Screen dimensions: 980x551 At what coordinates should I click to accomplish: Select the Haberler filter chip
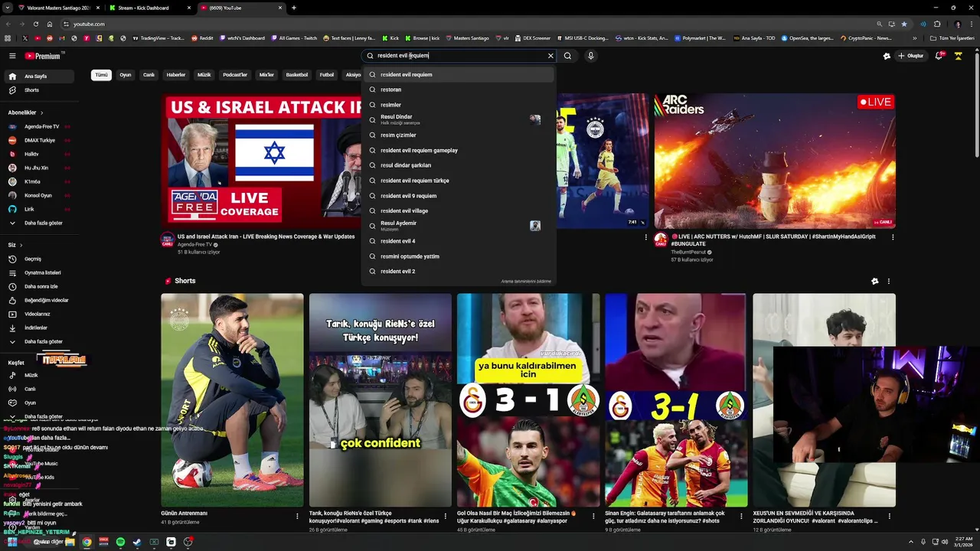pyautogui.click(x=176, y=75)
